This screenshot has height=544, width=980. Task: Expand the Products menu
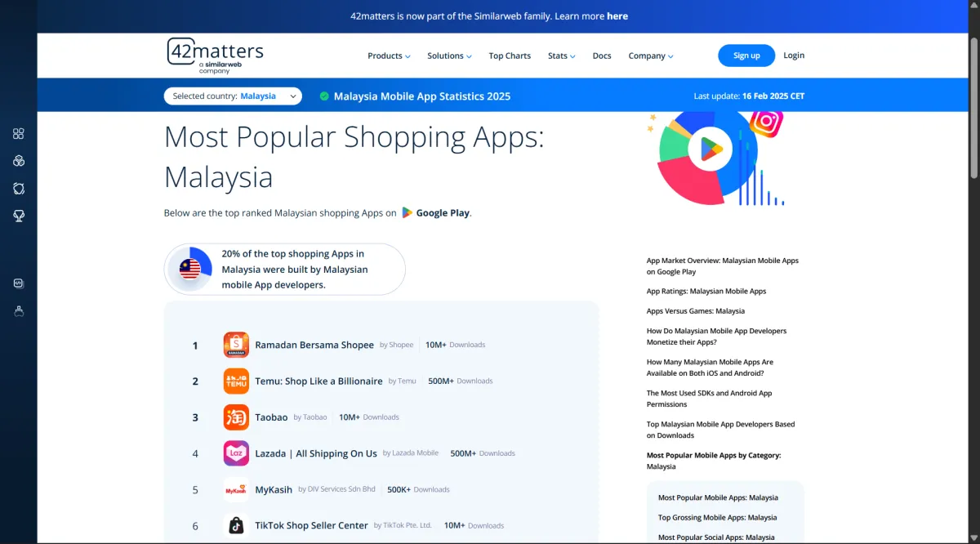389,56
